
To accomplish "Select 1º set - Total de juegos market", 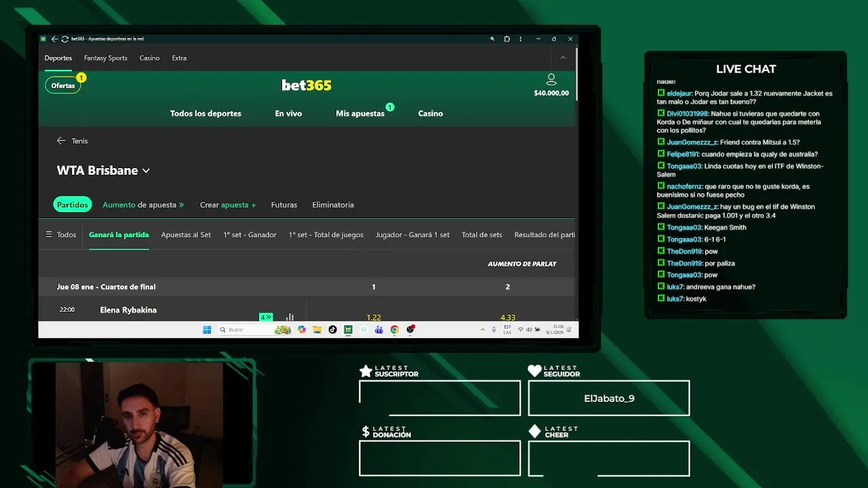I will pyautogui.click(x=326, y=235).
